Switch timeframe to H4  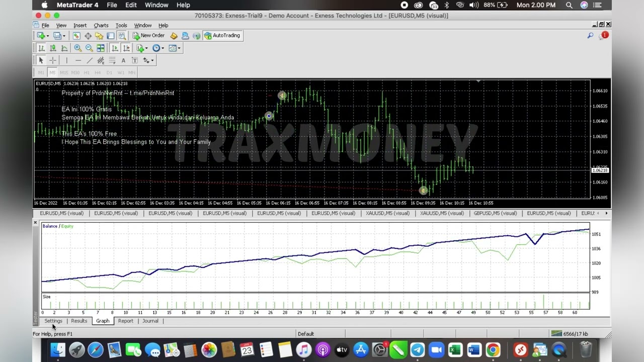98,72
